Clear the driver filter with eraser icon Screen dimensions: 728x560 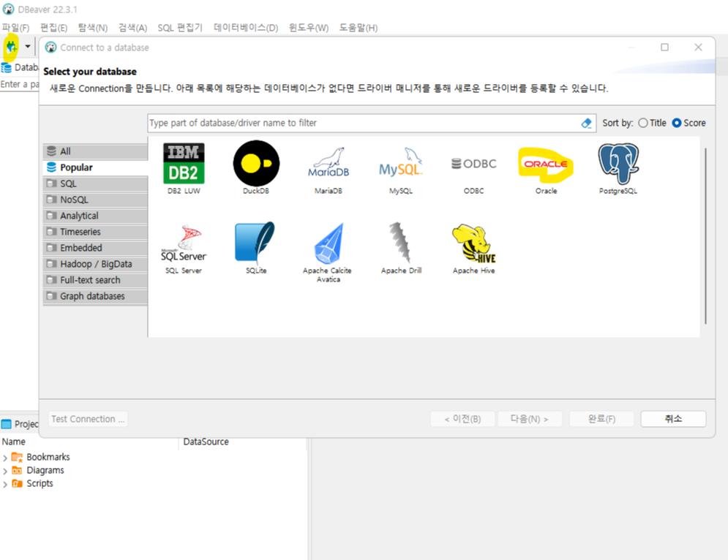pyautogui.click(x=586, y=123)
